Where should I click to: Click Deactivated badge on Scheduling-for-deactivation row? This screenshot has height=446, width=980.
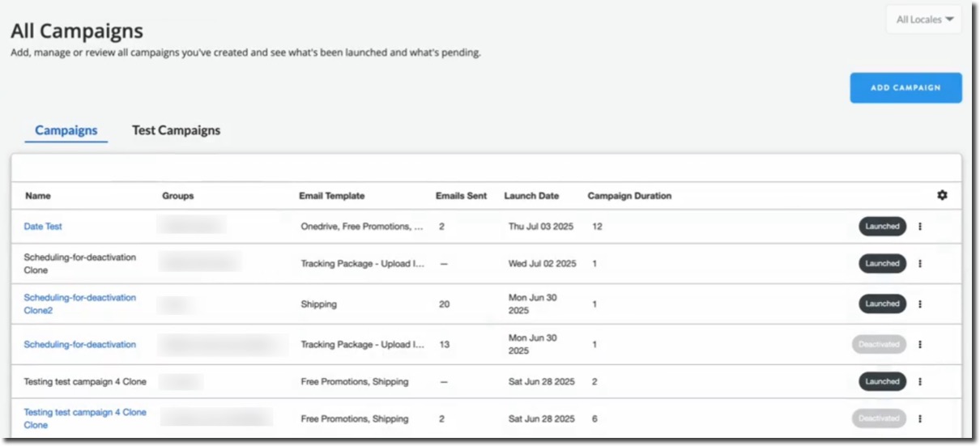(x=879, y=345)
